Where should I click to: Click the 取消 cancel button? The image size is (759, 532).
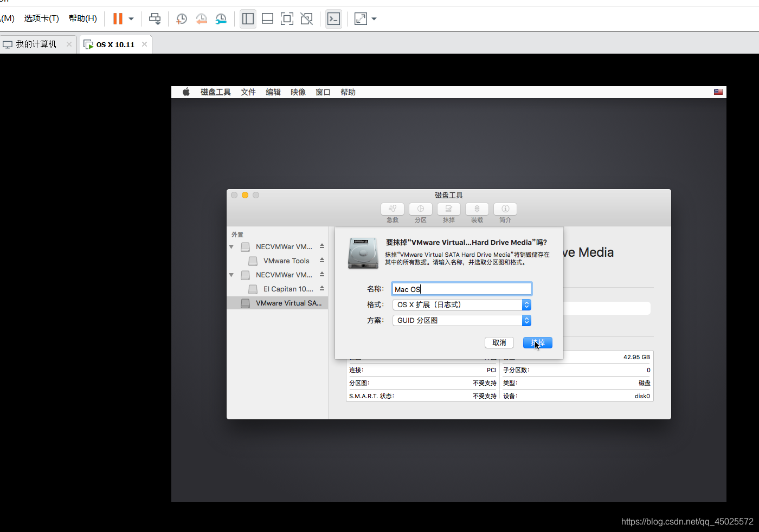(x=499, y=343)
